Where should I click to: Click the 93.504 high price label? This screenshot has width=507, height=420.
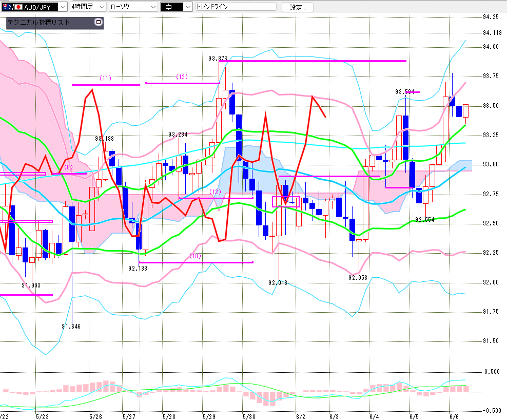(x=404, y=92)
